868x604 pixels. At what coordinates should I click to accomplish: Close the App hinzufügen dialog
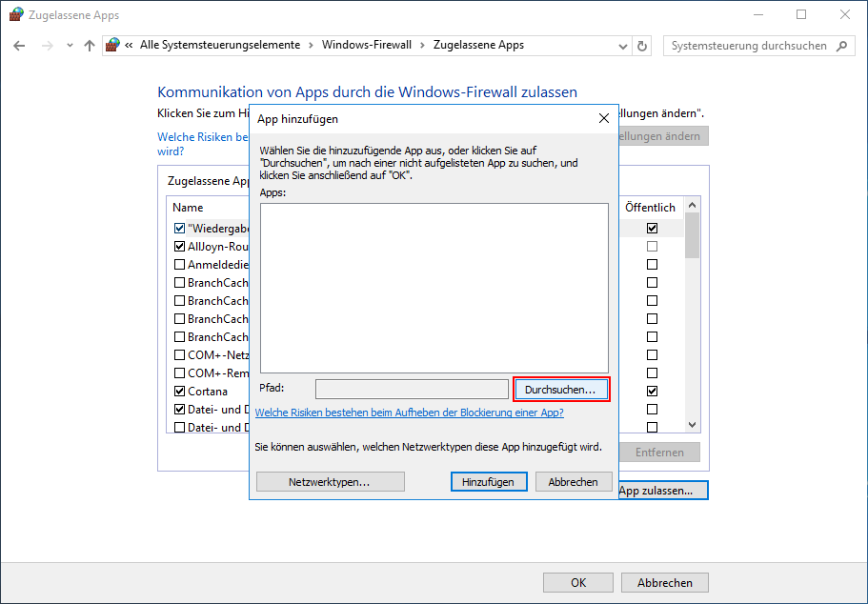604,118
